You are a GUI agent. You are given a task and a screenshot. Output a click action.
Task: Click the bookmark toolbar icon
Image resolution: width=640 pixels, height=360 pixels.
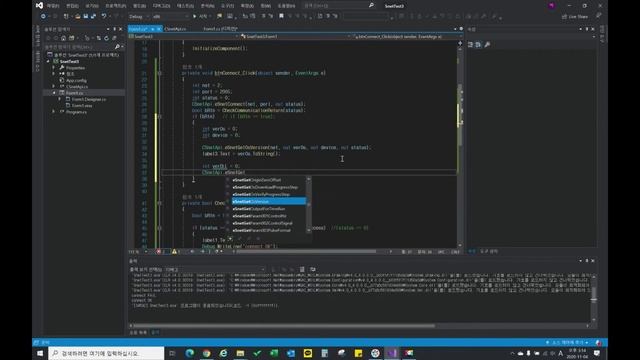[281, 16]
